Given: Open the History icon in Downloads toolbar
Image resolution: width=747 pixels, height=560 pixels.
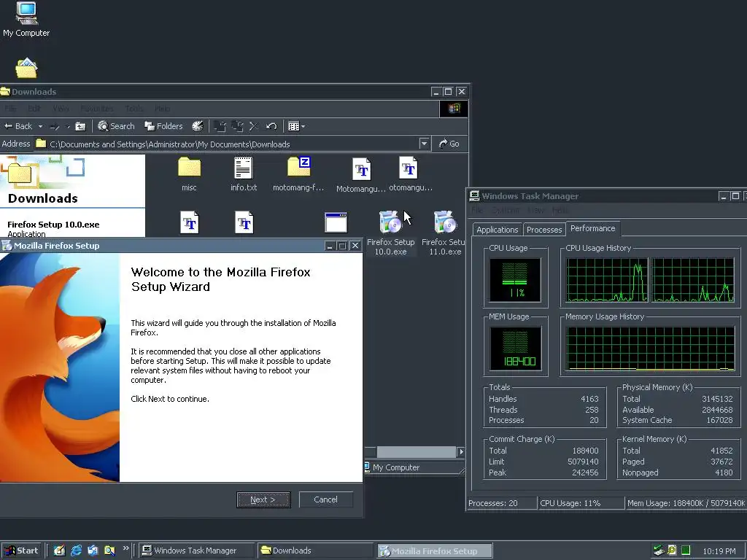Looking at the screenshot, I should [x=197, y=126].
